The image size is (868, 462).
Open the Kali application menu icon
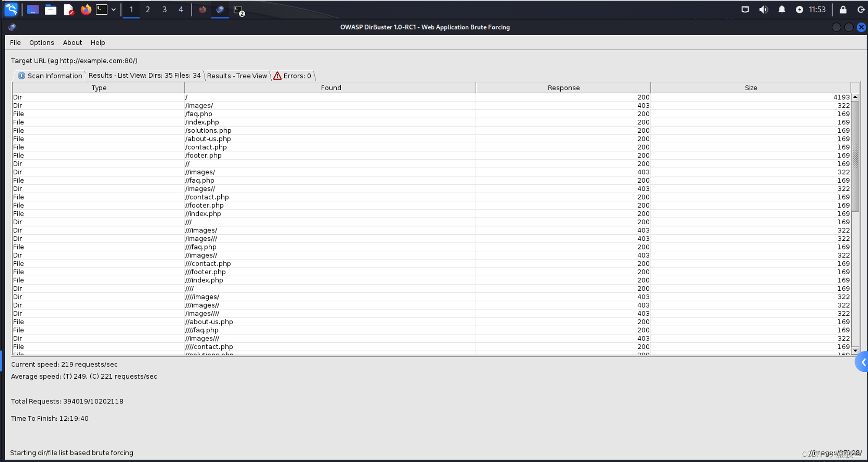point(11,9)
